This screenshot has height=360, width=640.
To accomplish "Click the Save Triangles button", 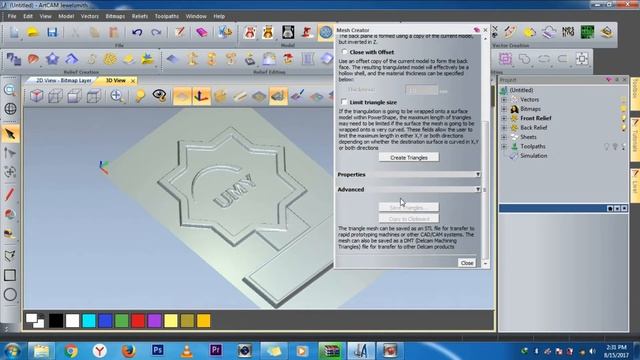I will (409, 207).
